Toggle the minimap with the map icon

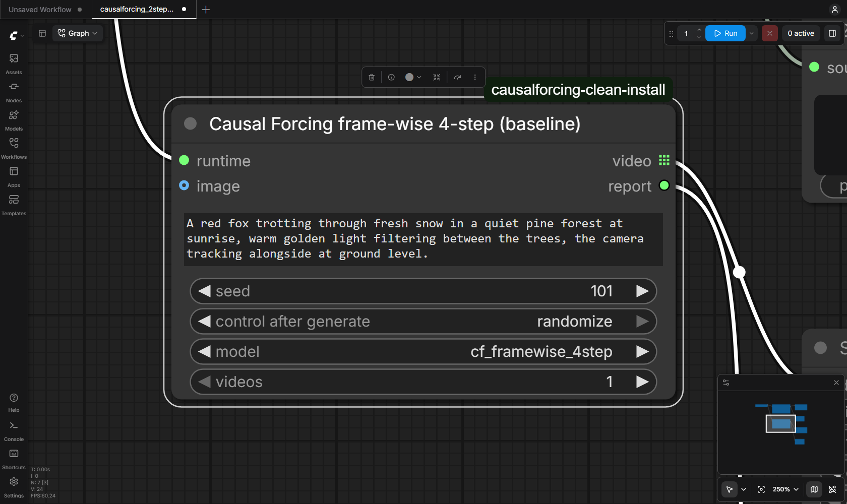coord(814,489)
